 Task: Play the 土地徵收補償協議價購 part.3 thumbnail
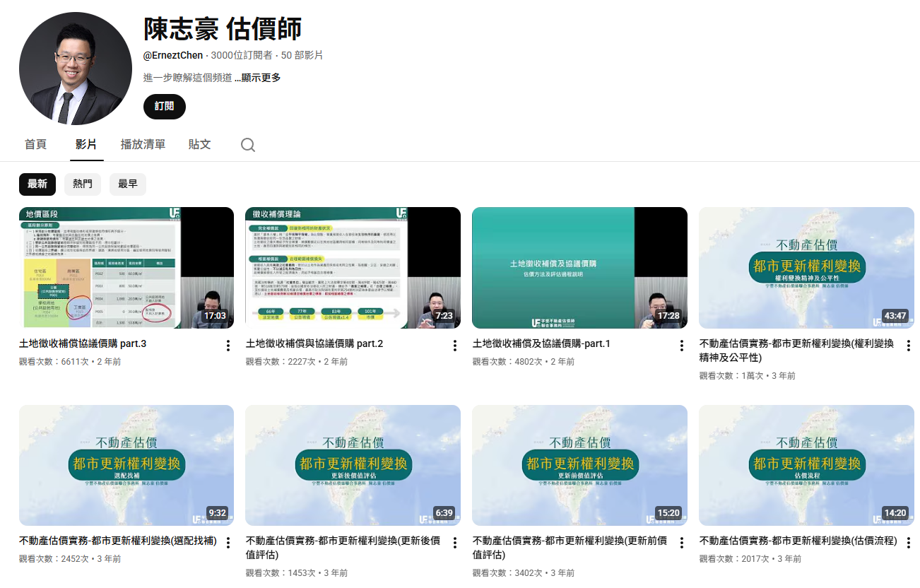(126, 268)
